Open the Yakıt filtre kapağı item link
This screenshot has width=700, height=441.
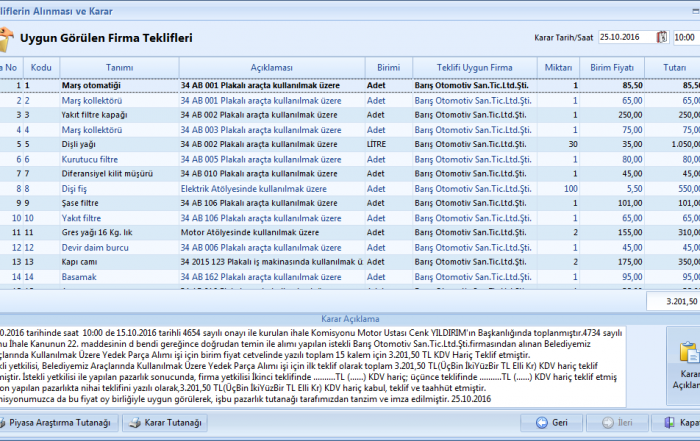(95, 115)
